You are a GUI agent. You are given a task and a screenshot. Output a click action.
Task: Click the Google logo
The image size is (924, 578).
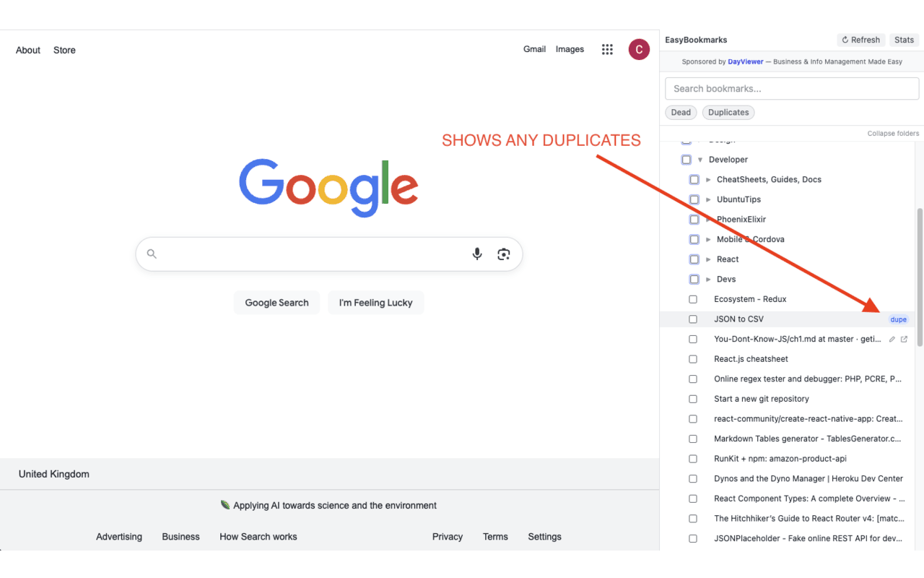(328, 188)
